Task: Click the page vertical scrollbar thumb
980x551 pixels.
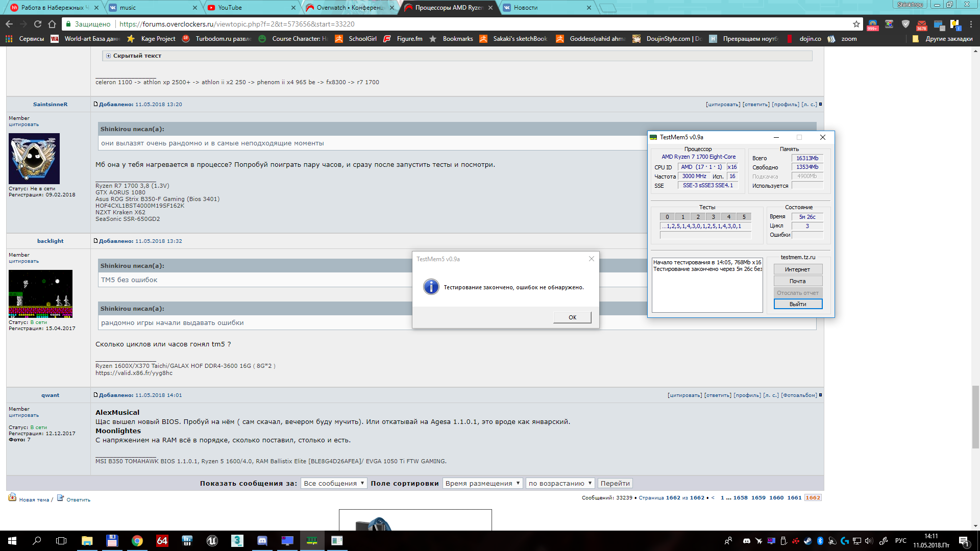Action: pos(975,417)
